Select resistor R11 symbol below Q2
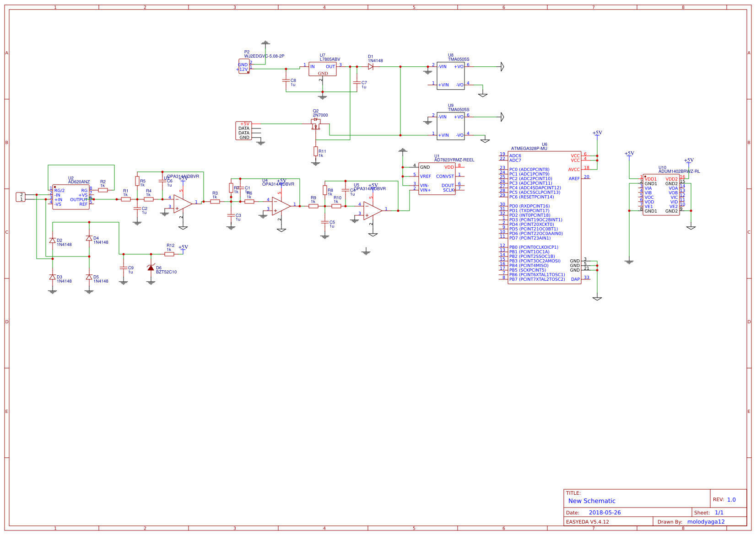Image resolution: width=756 pixels, height=535 pixels. [x=316, y=151]
